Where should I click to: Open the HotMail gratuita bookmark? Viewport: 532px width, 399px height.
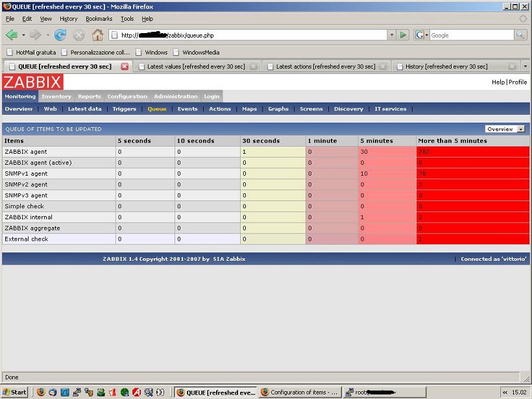coord(32,53)
